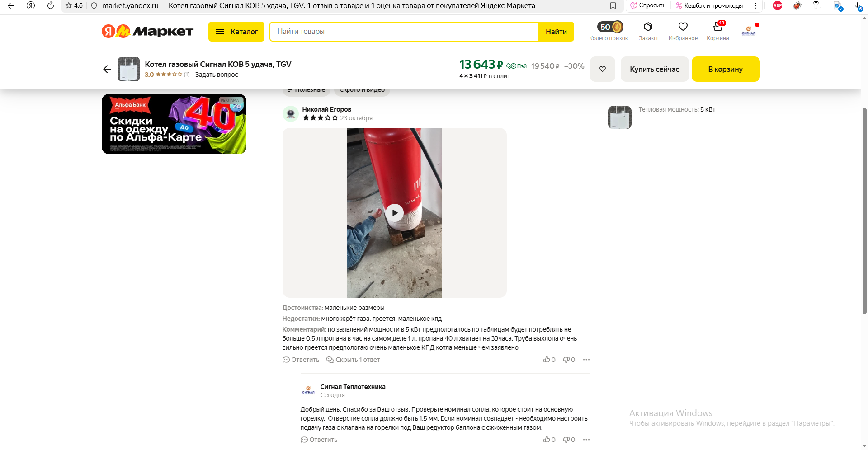Open three-dots menu on Николай's review

(586, 360)
